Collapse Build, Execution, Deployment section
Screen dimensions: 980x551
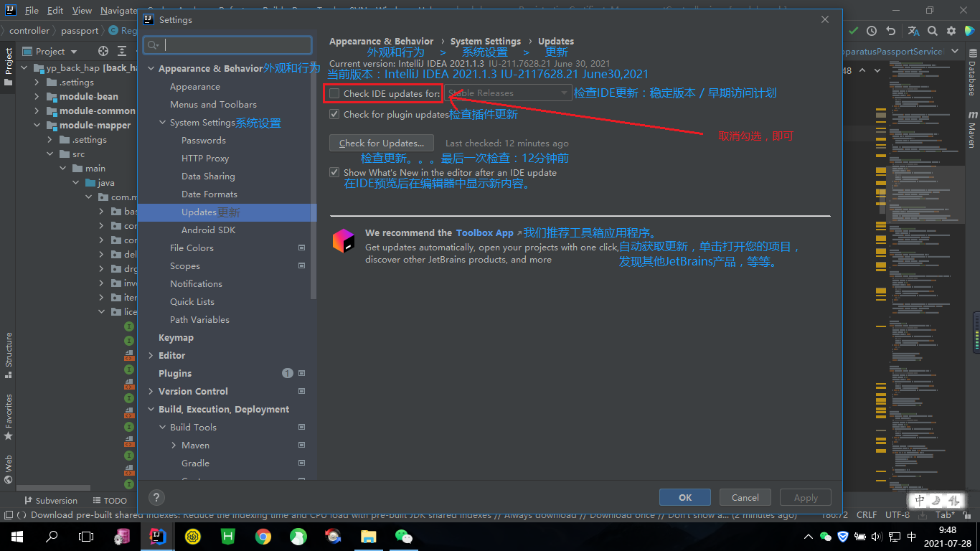(151, 410)
